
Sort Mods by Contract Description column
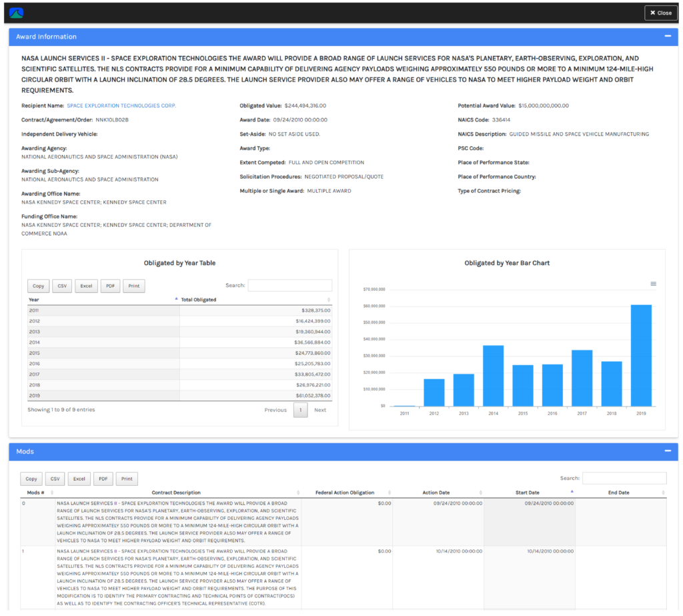(177, 493)
